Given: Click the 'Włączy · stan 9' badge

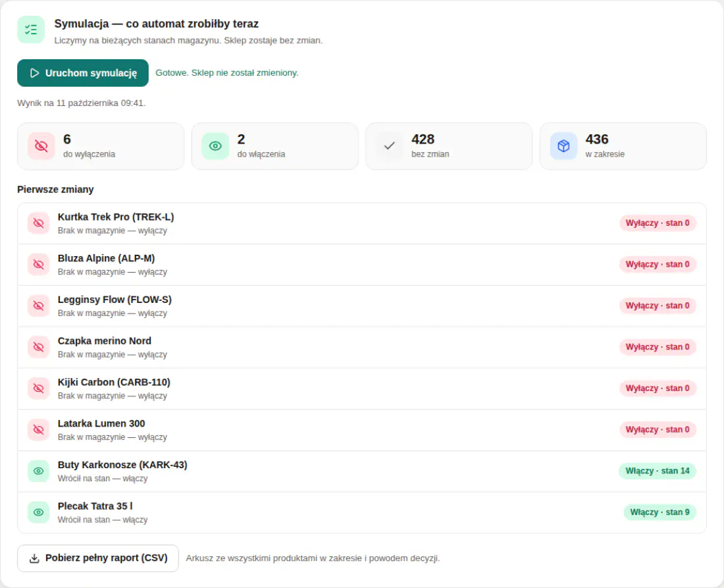Looking at the screenshot, I should (659, 512).
